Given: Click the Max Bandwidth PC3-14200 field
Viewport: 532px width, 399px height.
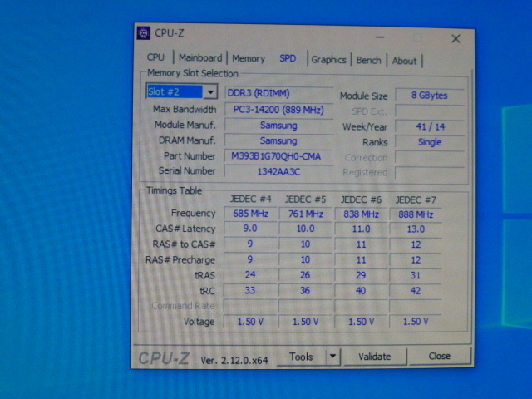Looking at the screenshot, I should [278, 109].
